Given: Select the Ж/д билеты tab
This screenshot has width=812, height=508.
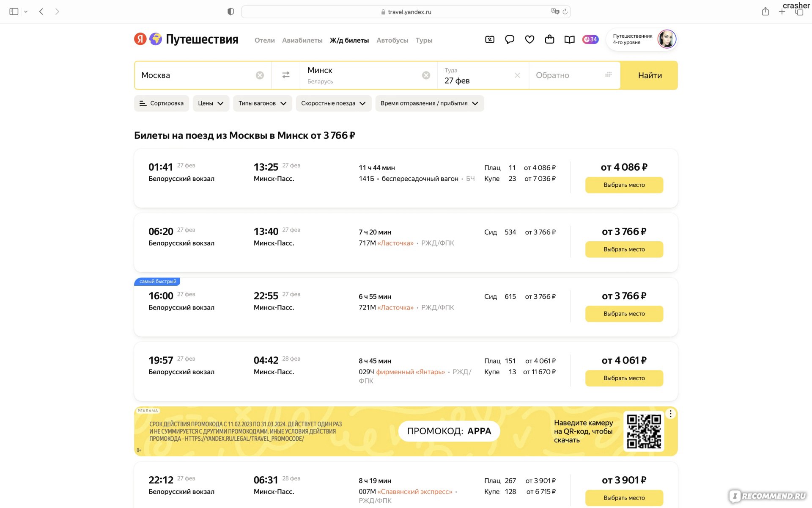Looking at the screenshot, I should (x=349, y=40).
